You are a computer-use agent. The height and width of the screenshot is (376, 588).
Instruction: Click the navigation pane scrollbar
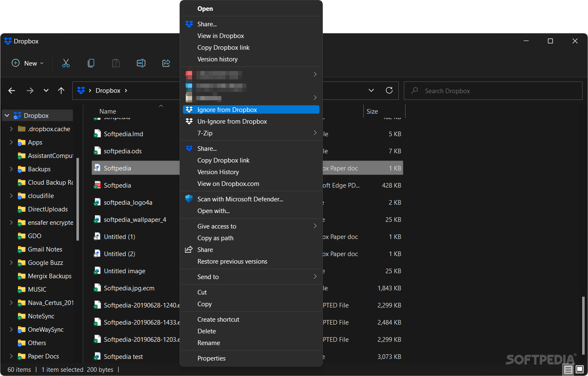click(x=78, y=199)
